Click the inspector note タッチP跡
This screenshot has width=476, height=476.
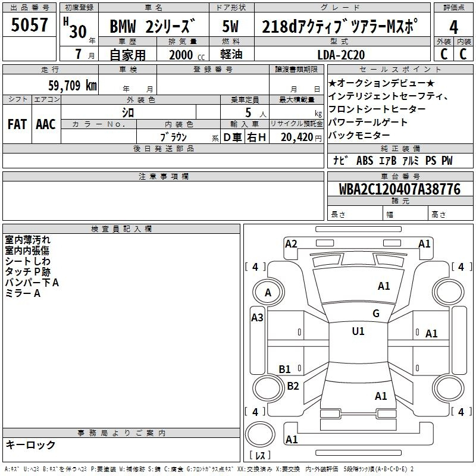point(27,272)
